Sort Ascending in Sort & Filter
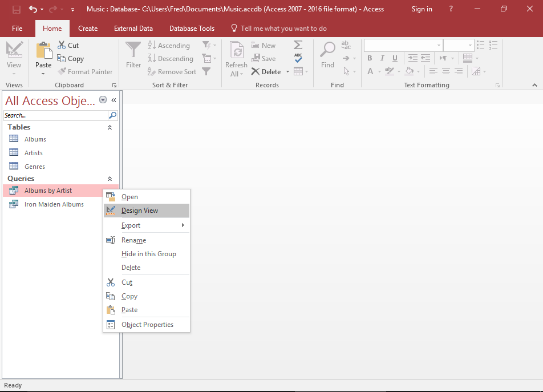Image resolution: width=543 pixels, height=392 pixels. (169, 46)
